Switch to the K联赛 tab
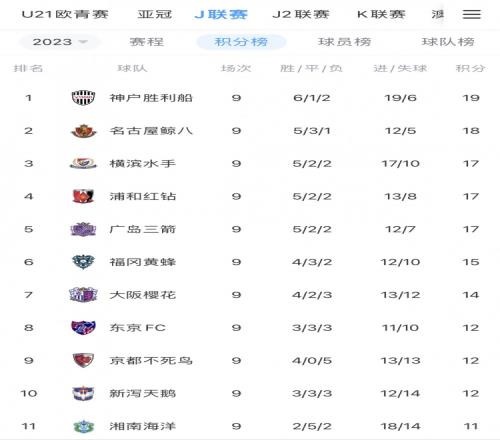Screen dimensions: 500x440 (x=381, y=14)
